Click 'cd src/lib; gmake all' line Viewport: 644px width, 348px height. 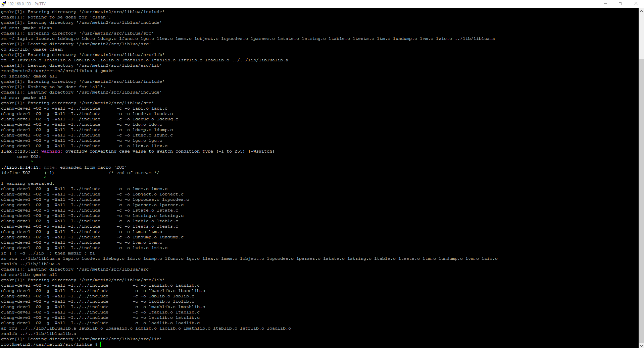coord(29,275)
